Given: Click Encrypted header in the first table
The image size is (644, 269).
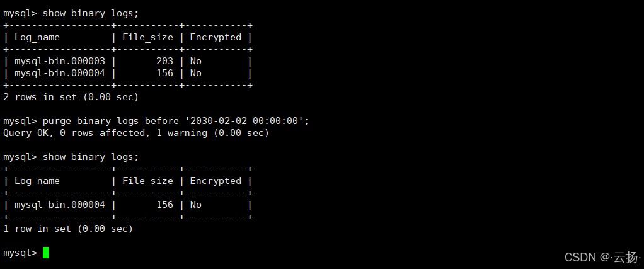Looking at the screenshot, I should 216,37.
